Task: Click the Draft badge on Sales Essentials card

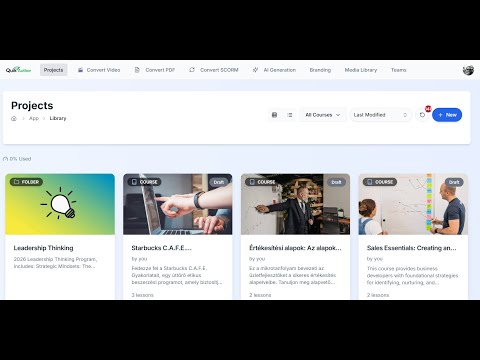Action: point(454,182)
